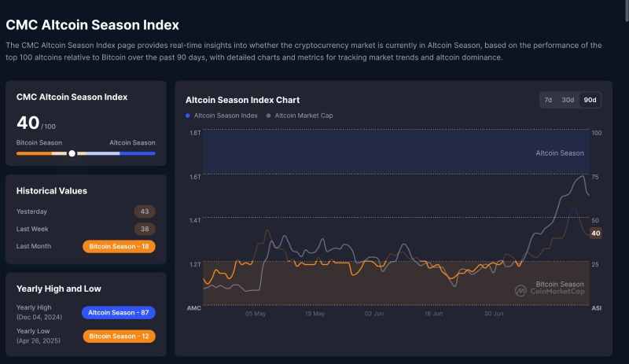Viewport: 629px width, 364px height.
Task: Click the 05 May axis date
Action: point(256,314)
